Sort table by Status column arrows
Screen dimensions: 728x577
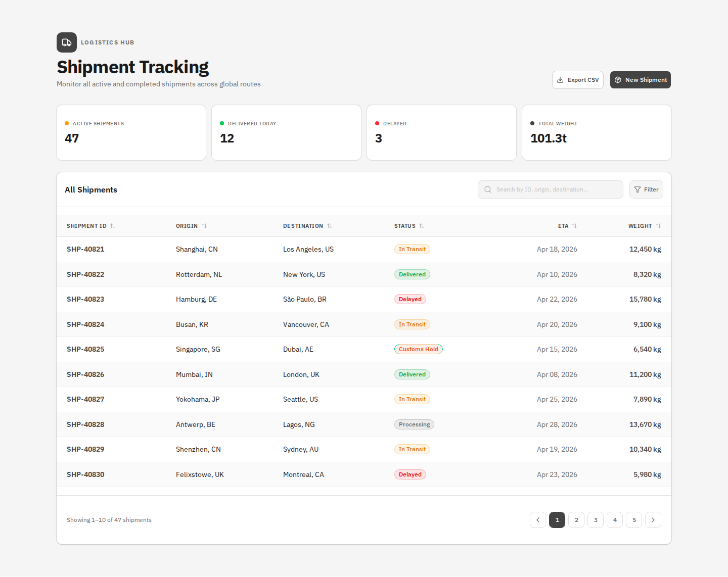(422, 226)
